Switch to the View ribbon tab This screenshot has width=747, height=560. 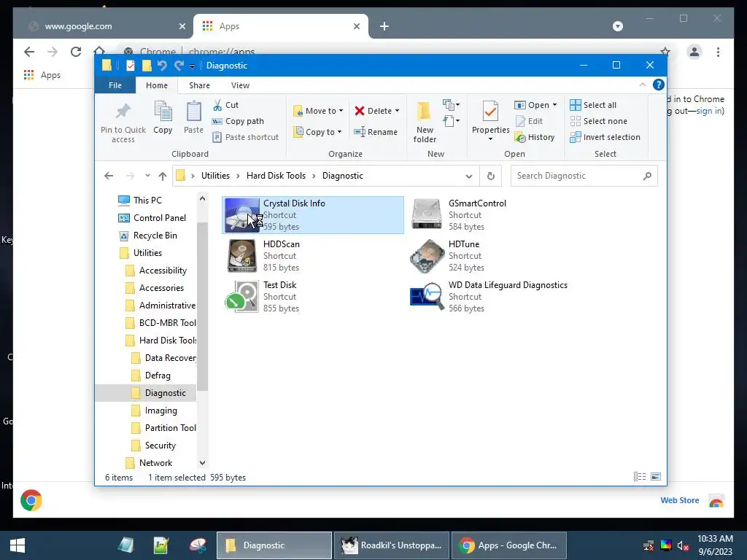pos(240,85)
